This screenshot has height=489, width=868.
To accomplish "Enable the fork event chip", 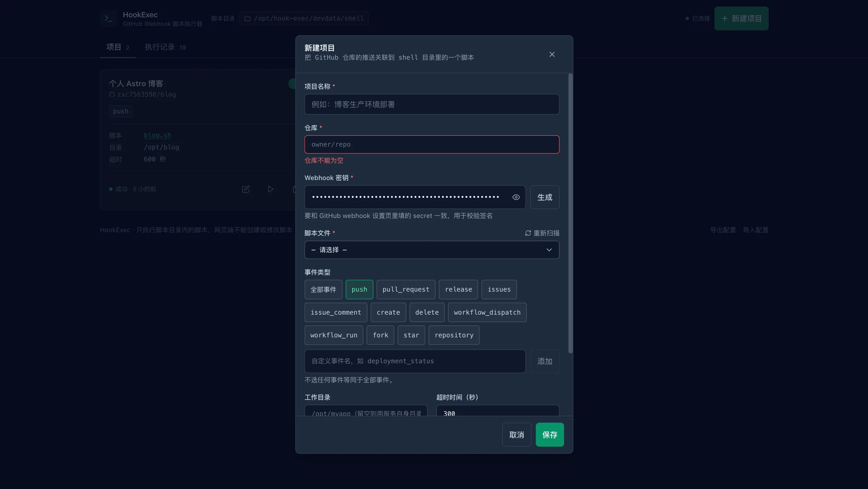I will [380, 335].
